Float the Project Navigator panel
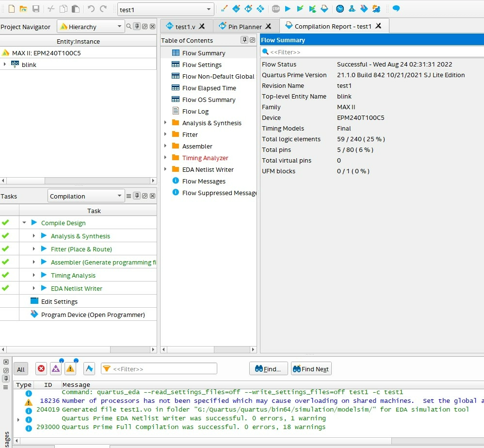This screenshot has width=484, height=448. pos(145,27)
